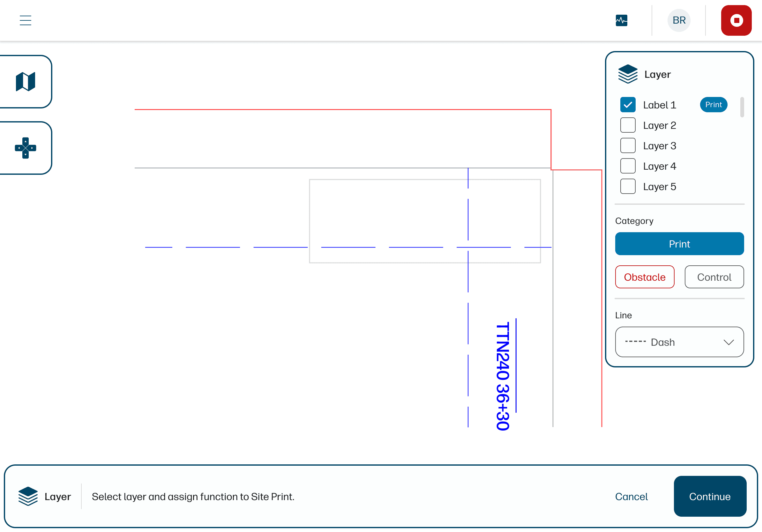This screenshot has height=532, width=762.
Task: Click the Cancel link
Action: (631, 496)
